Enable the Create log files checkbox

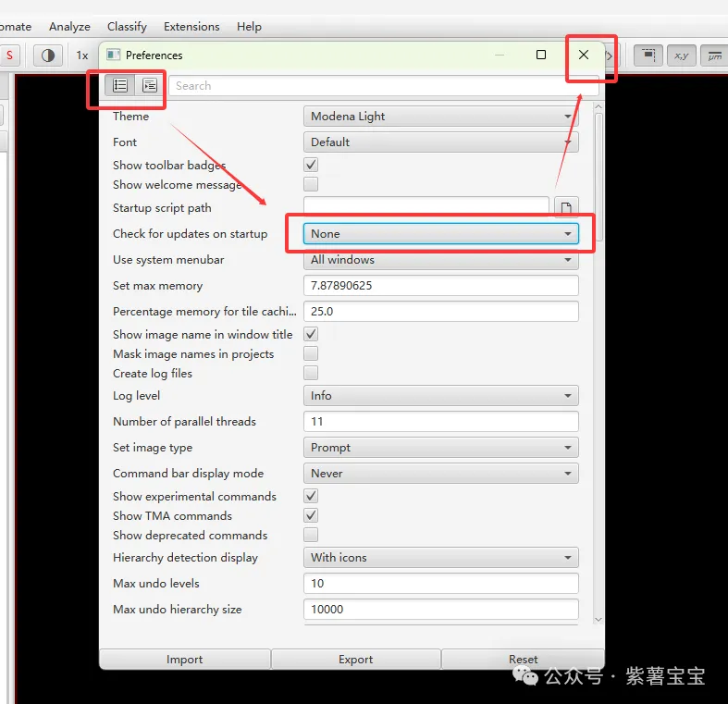(x=311, y=373)
